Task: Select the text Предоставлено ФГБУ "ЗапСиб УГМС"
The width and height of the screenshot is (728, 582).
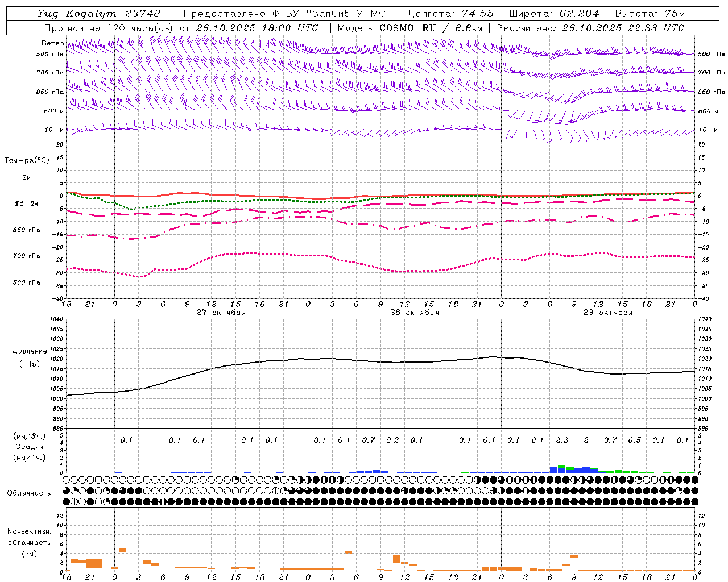Action: click(288, 14)
